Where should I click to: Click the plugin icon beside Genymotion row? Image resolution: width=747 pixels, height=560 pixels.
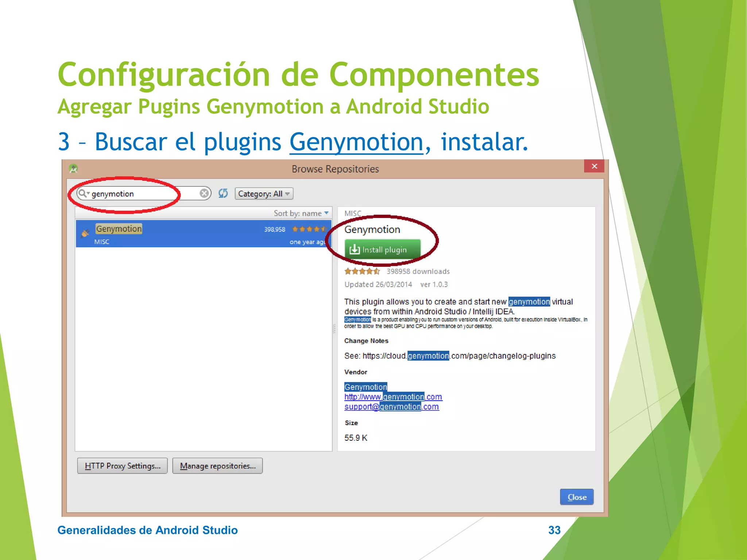(85, 233)
